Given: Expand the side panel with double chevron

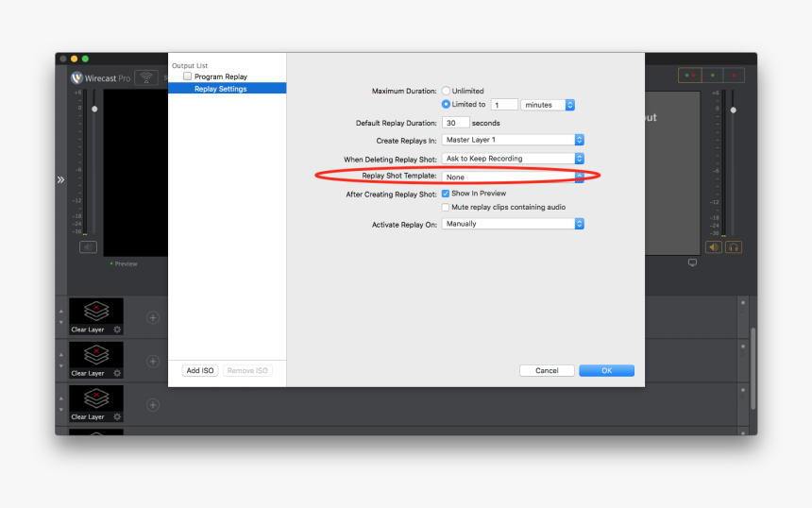Looking at the screenshot, I should coord(60,179).
